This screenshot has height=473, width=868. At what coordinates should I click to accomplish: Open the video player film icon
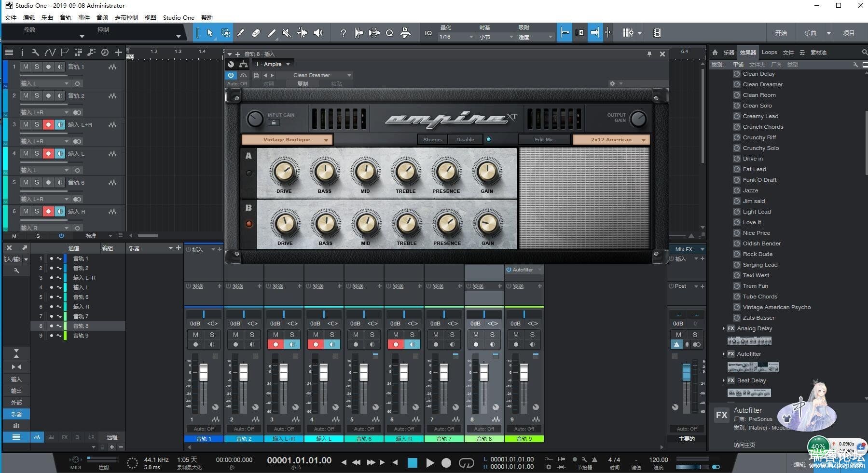click(x=657, y=33)
